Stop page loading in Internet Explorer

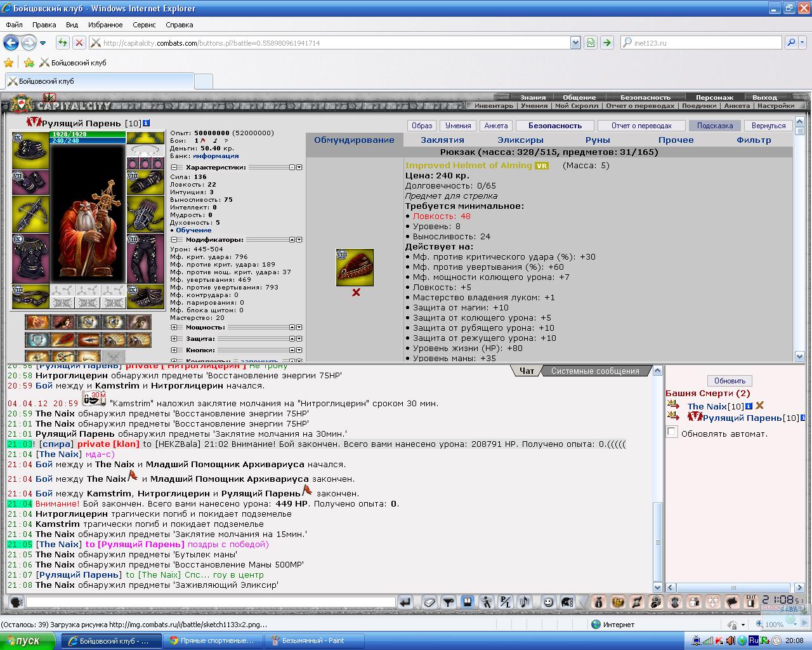coord(79,43)
